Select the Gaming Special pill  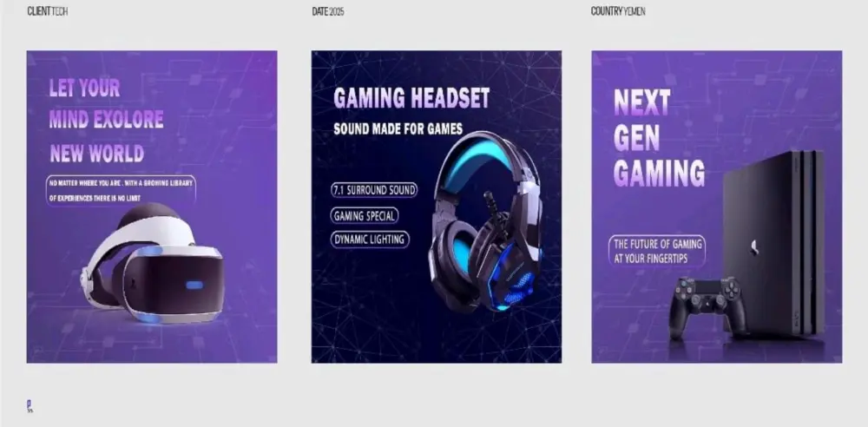(365, 215)
